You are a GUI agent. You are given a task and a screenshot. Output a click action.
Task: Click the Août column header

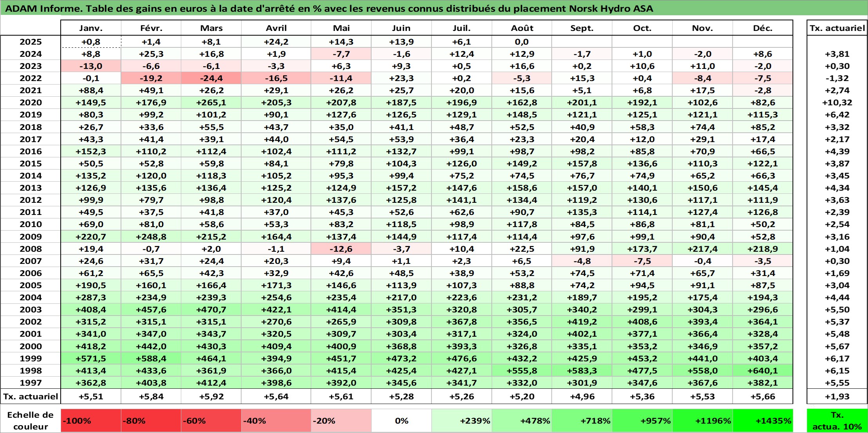click(x=522, y=28)
